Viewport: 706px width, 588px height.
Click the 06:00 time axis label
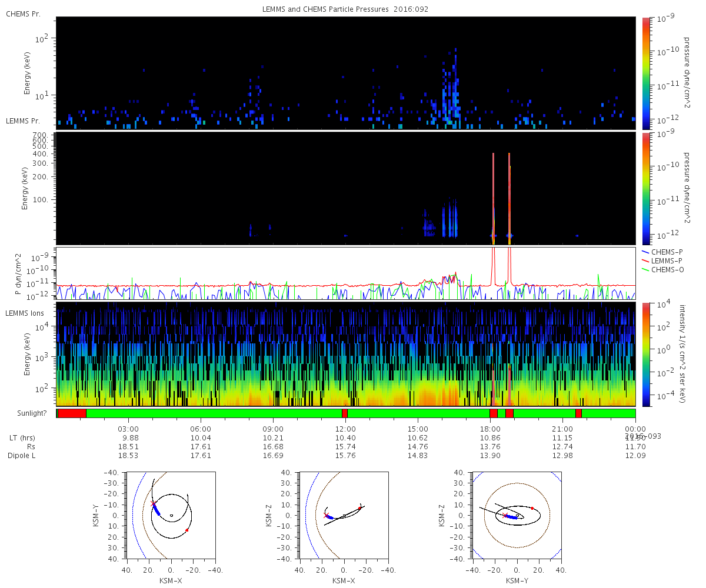[x=201, y=429]
